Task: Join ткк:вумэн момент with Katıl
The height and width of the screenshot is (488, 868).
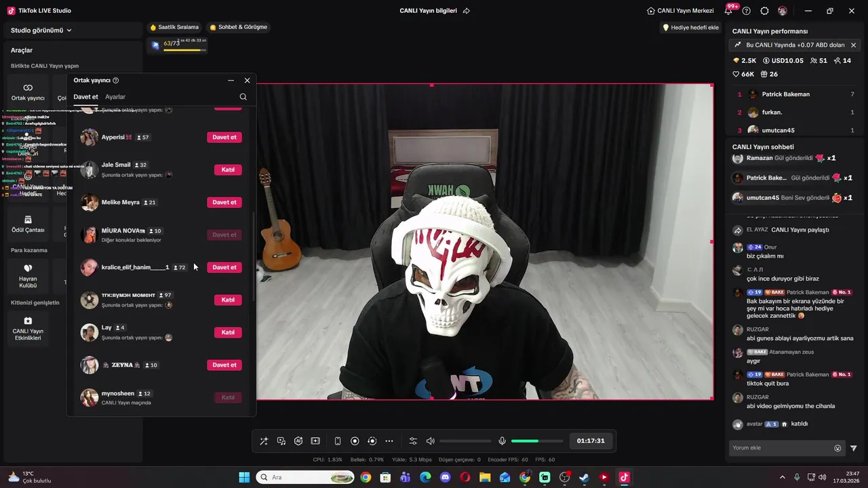Action: click(228, 300)
